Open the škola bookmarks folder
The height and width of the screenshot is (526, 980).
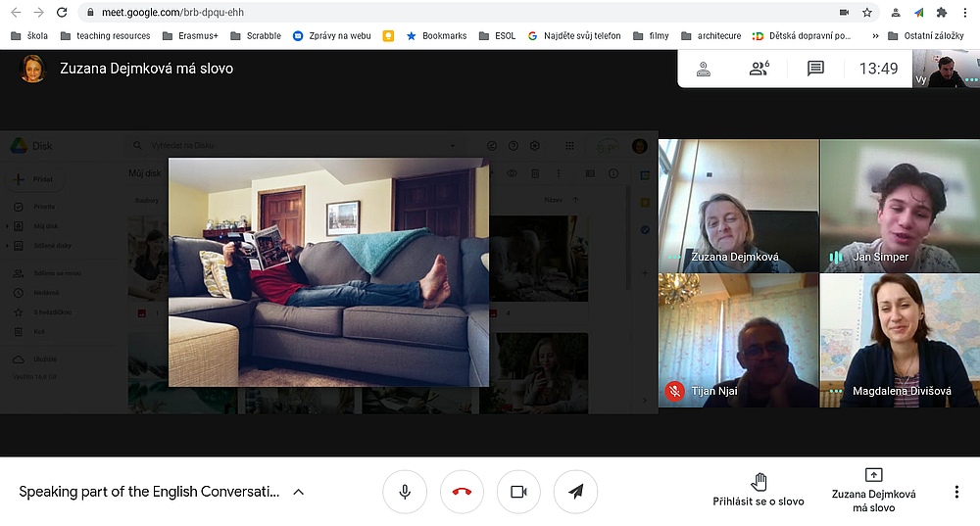(29, 35)
